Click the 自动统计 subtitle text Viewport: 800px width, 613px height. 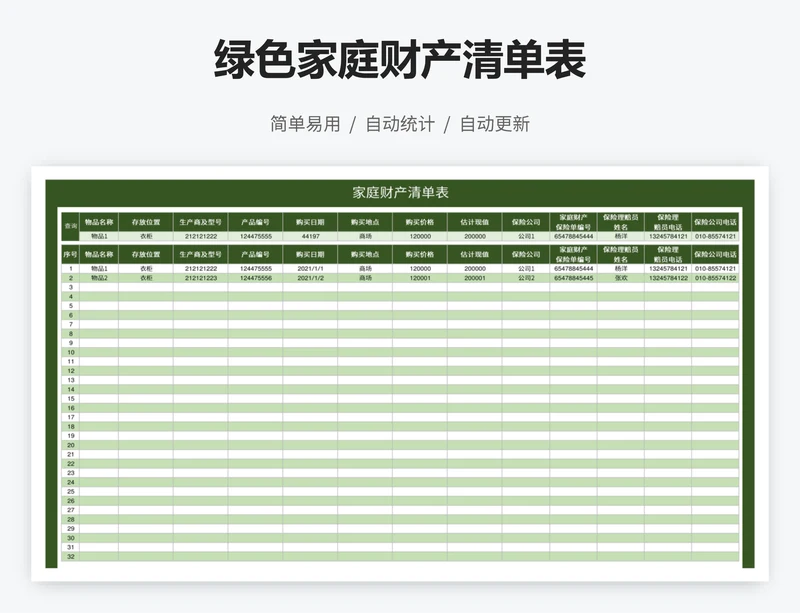[400, 124]
